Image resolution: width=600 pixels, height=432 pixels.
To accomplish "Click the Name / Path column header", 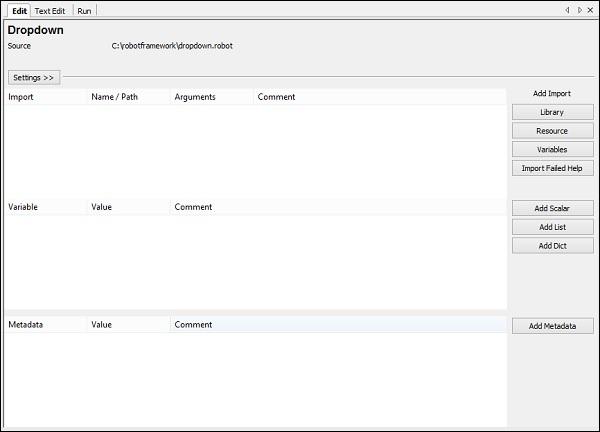I will click(x=129, y=97).
